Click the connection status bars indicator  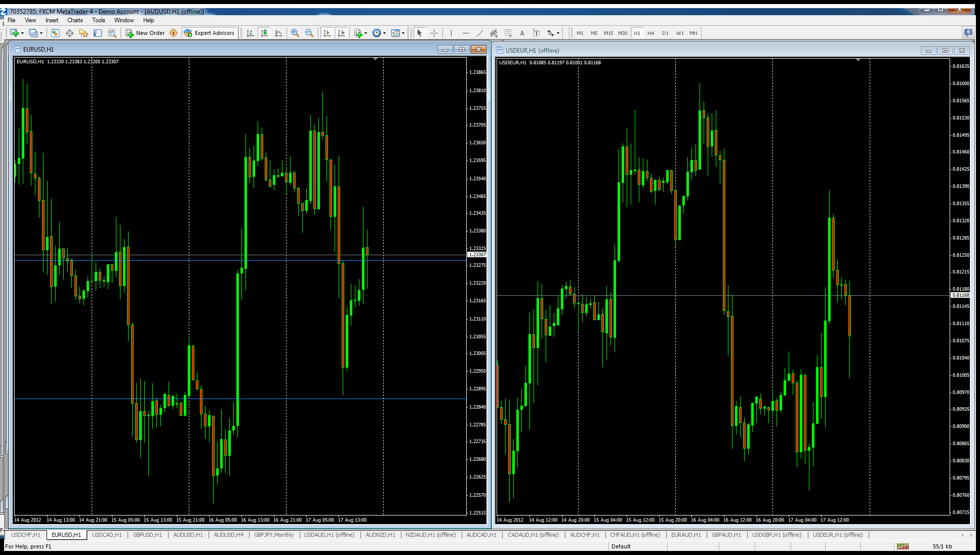(903, 546)
